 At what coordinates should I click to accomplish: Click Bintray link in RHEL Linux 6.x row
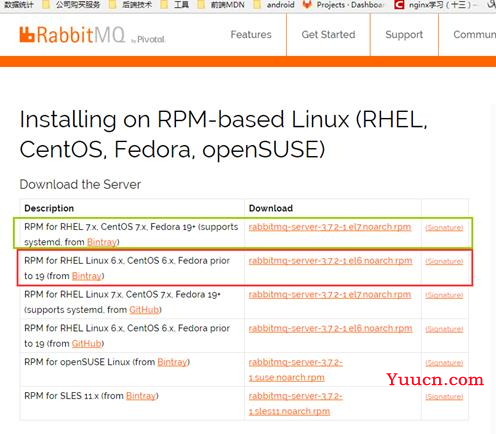(87, 276)
